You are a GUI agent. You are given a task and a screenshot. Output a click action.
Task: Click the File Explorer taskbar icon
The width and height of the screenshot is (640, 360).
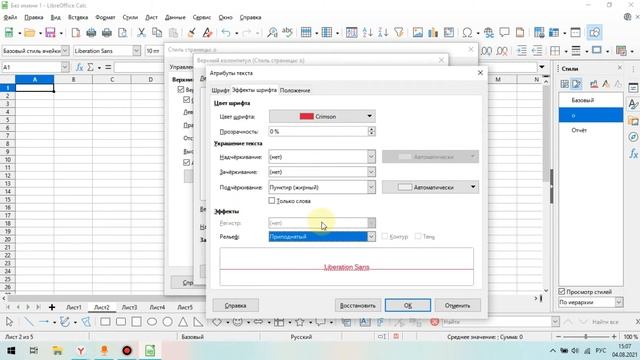[58, 351]
